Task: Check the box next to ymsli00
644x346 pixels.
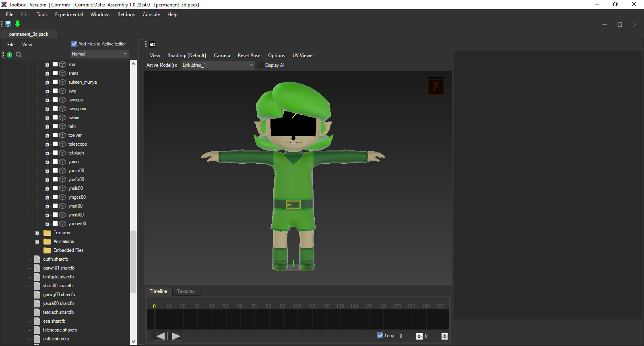Action: 56,206
